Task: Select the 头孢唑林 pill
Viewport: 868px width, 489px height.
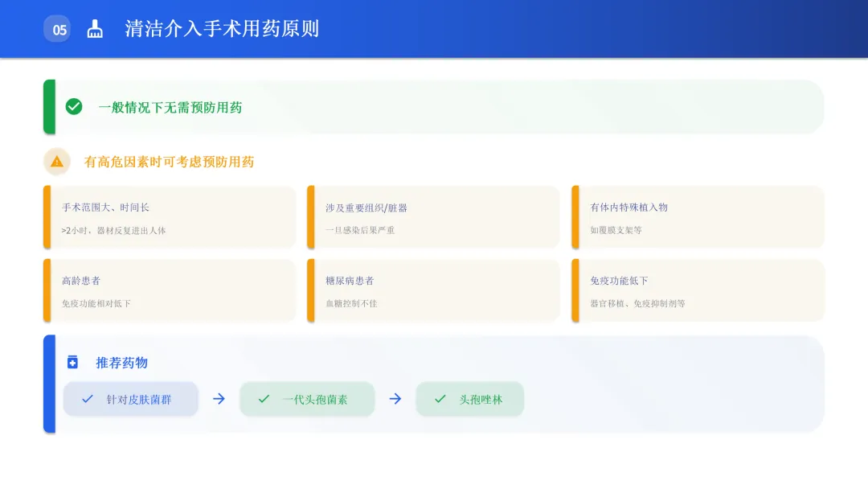Action: coord(470,399)
